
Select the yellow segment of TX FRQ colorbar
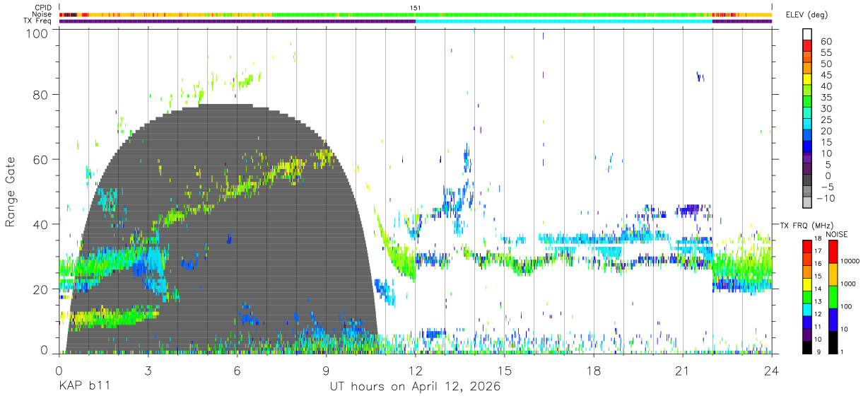pos(807,284)
